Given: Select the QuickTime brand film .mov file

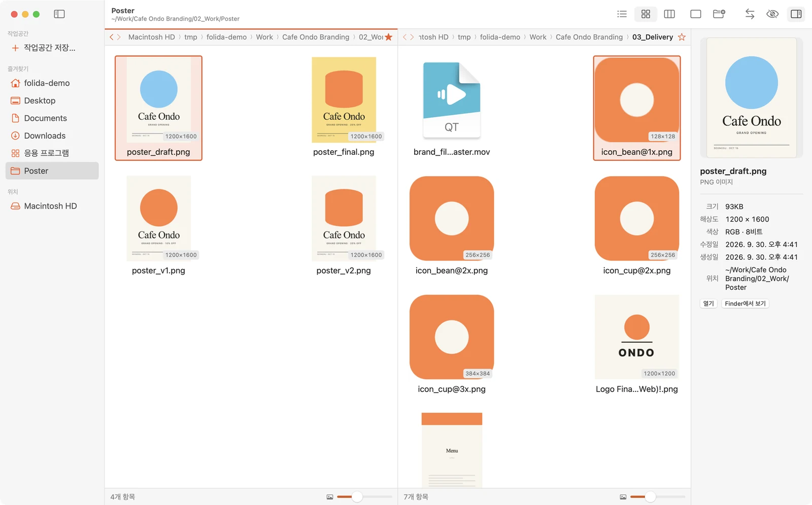Looking at the screenshot, I should coord(452,99).
